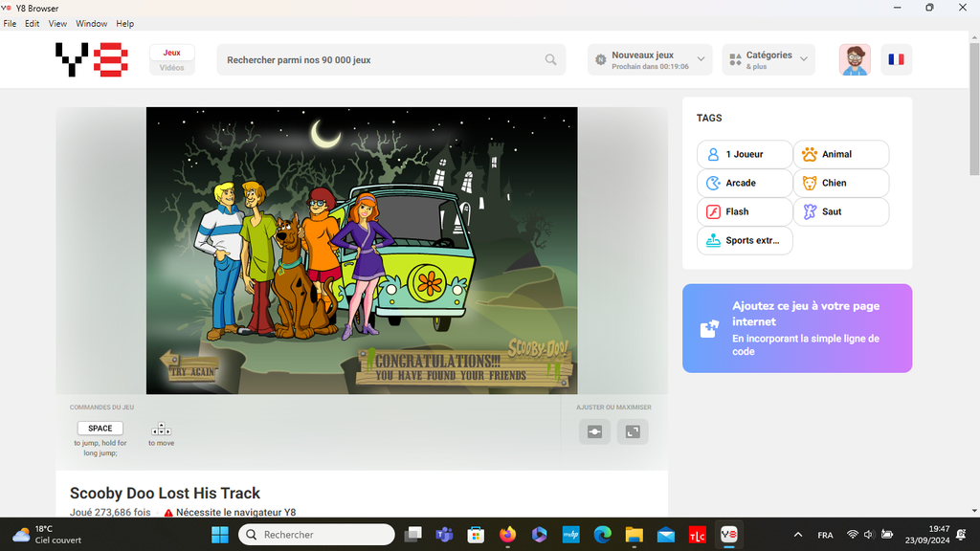Viewport: 980px width, 551px height.
Task: Click the page vertical scrollbar
Action: pos(974,287)
